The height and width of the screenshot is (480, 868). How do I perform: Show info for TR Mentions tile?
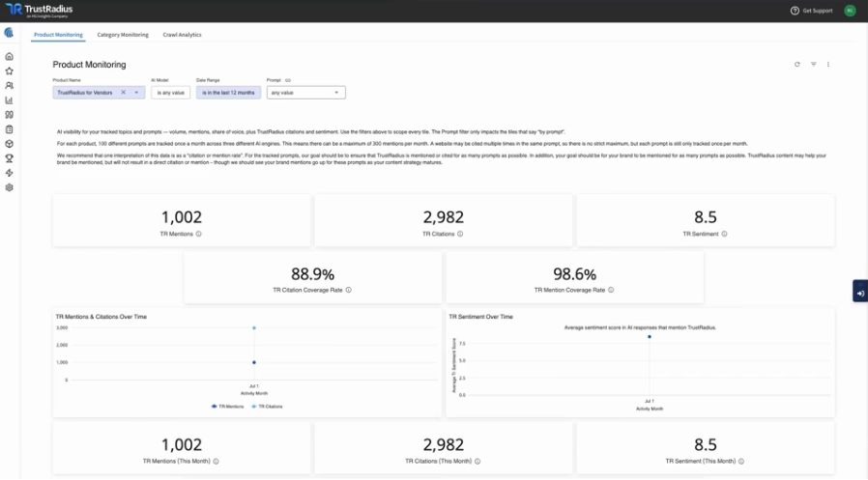[x=199, y=234]
